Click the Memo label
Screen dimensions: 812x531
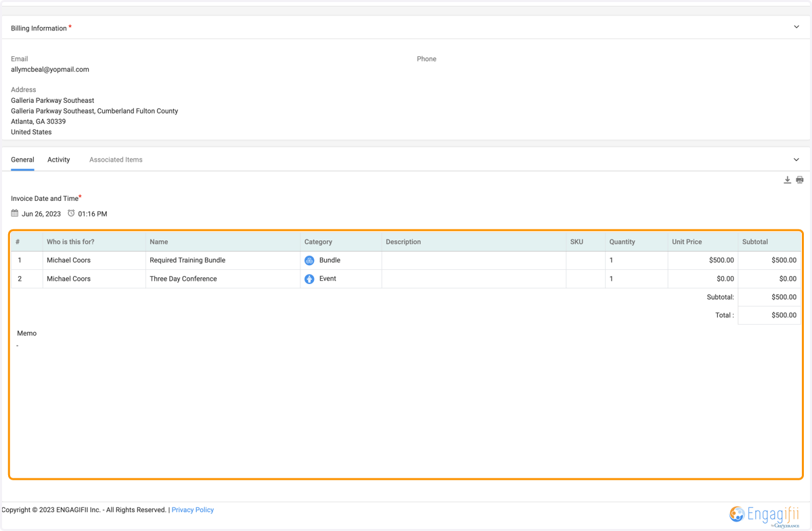(x=26, y=333)
